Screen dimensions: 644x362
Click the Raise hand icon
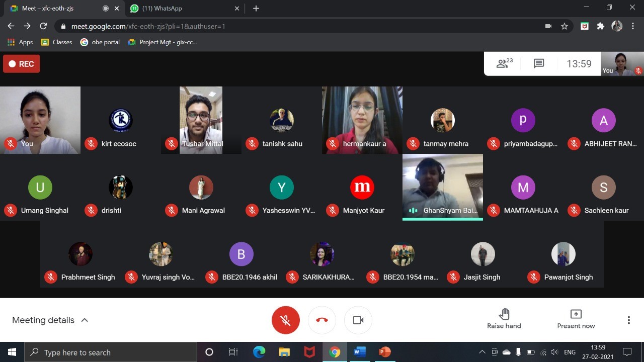(504, 315)
